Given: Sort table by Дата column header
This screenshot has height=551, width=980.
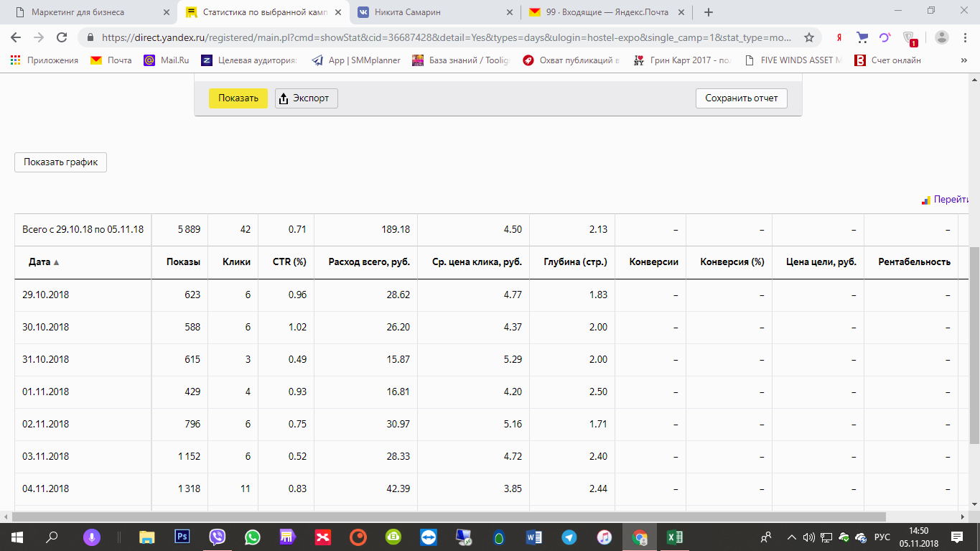Looking at the screenshot, I should (x=39, y=262).
